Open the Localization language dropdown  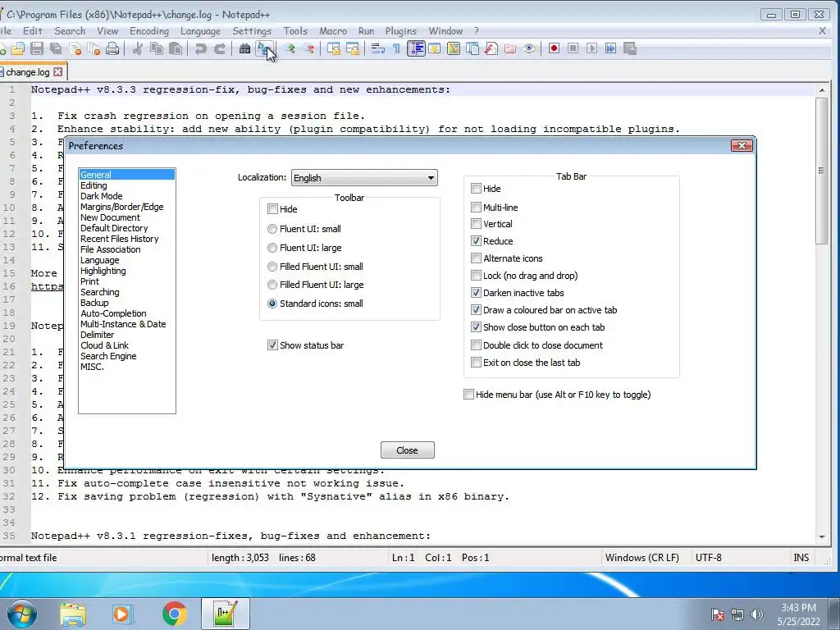[x=364, y=178]
